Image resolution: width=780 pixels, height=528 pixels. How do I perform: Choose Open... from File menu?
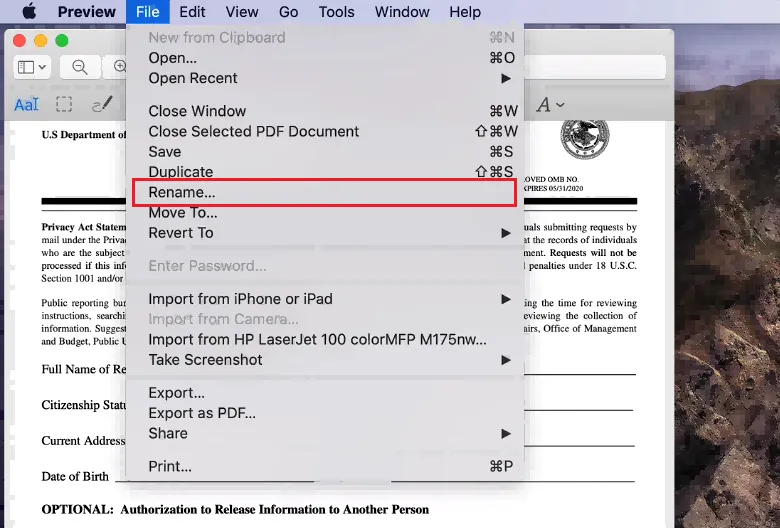[325, 58]
